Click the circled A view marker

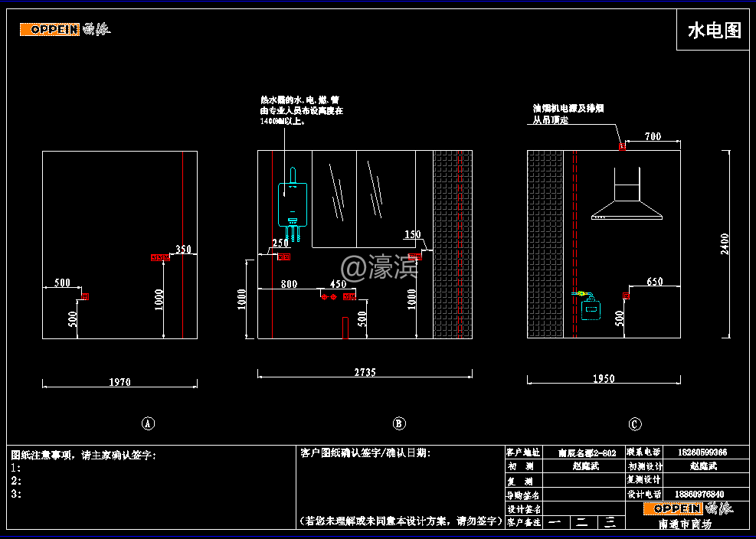[x=149, y=423]
